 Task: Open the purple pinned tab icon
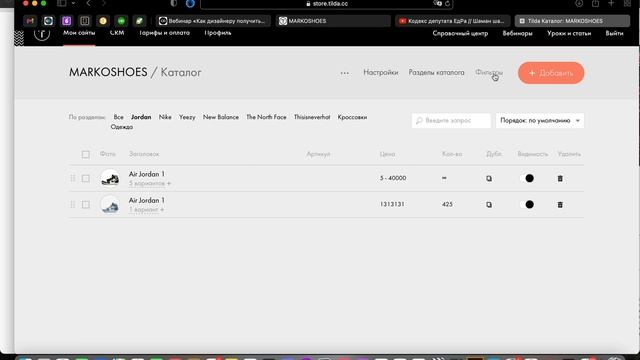tap(67, 21)
